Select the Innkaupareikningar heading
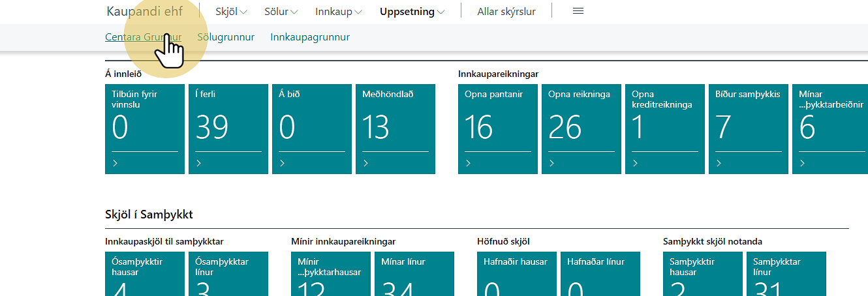The height and width of the screenshot is (296, 868). pos(499,74)
